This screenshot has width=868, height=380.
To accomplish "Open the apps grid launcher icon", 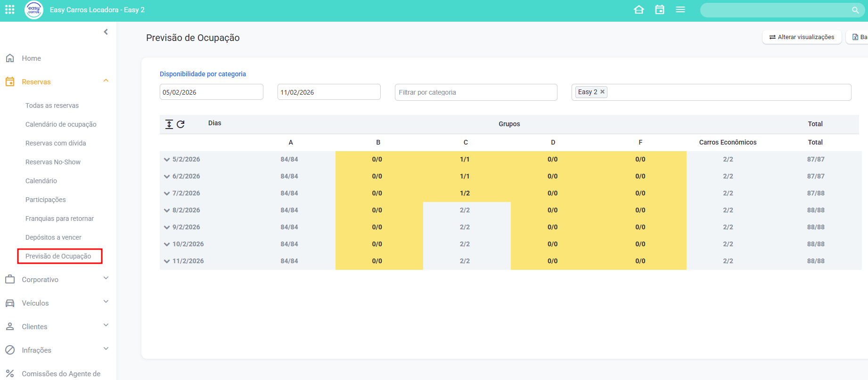I will [9, 9].
